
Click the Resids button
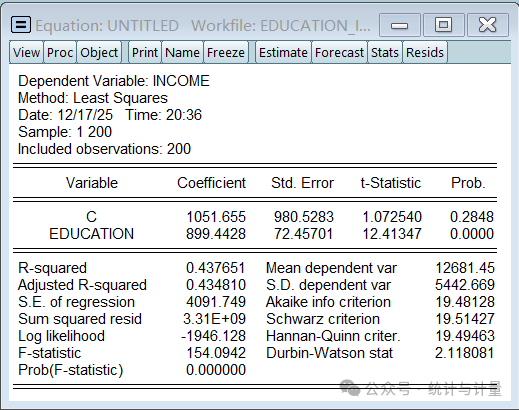tap(425, 52)
